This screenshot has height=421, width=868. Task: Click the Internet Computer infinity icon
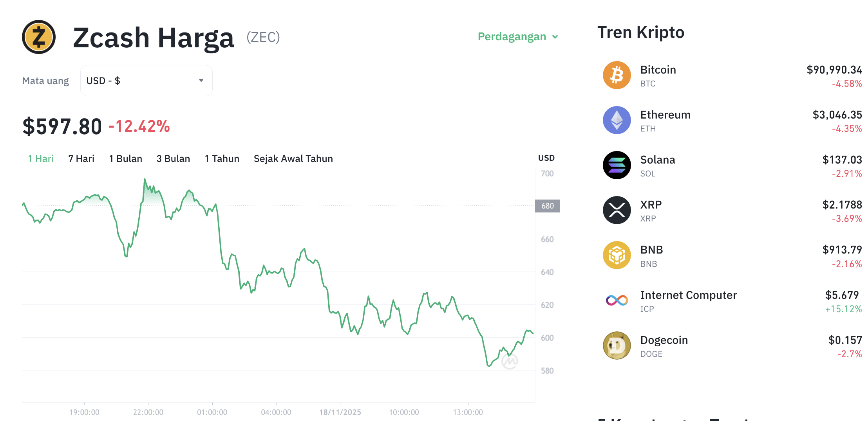(x=616, y=300)
